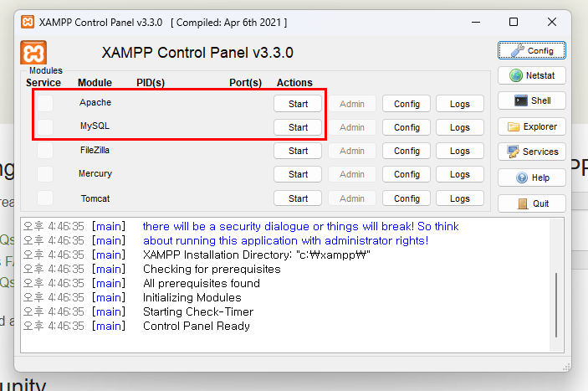Image resolution: width=588 pixels, height=391 pixels.
Task: Open the FileZilla Config menu
Action: [x=406, y=151]
